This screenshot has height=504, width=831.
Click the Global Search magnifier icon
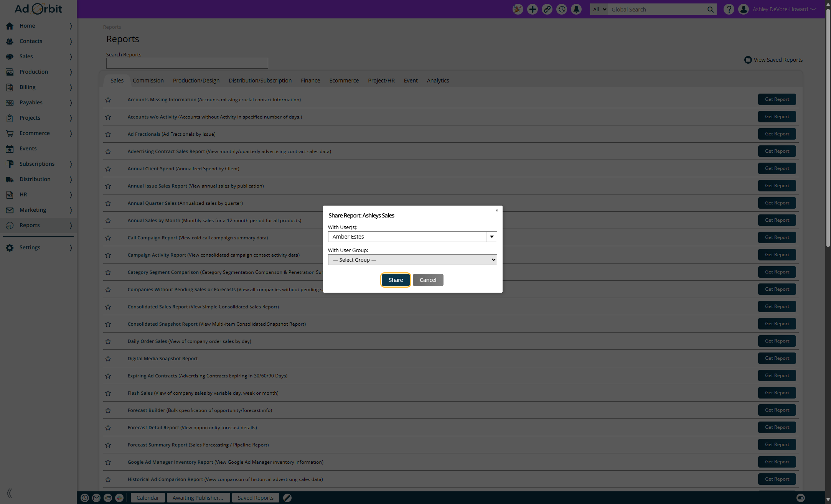coord(711,10)
